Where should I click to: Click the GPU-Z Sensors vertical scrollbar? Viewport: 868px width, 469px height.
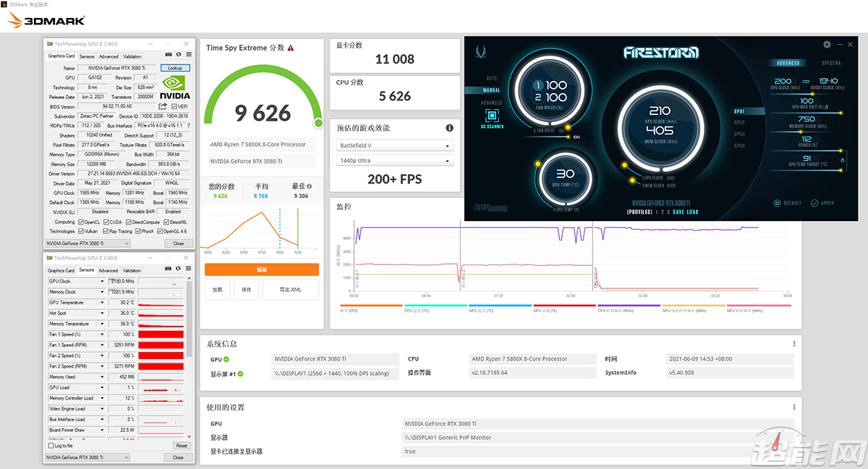point(190,358)
